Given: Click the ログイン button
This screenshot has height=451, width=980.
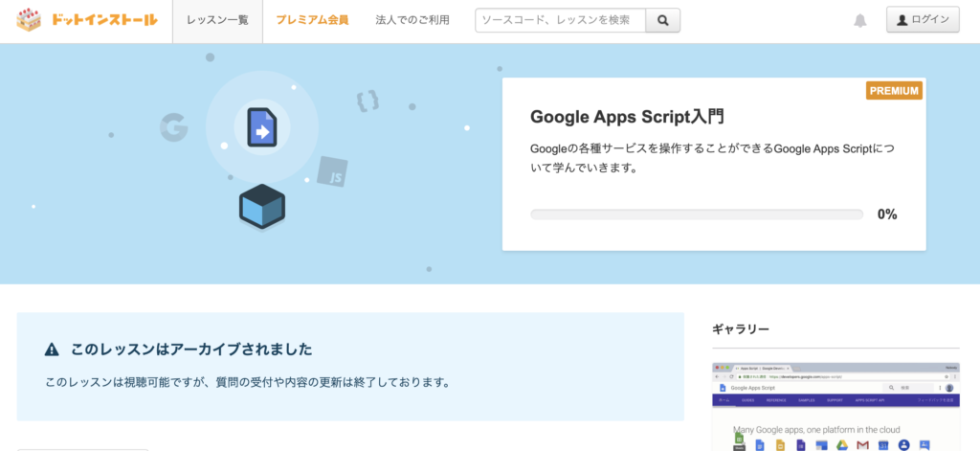Looking at the screenshot, I should [923, 20].
